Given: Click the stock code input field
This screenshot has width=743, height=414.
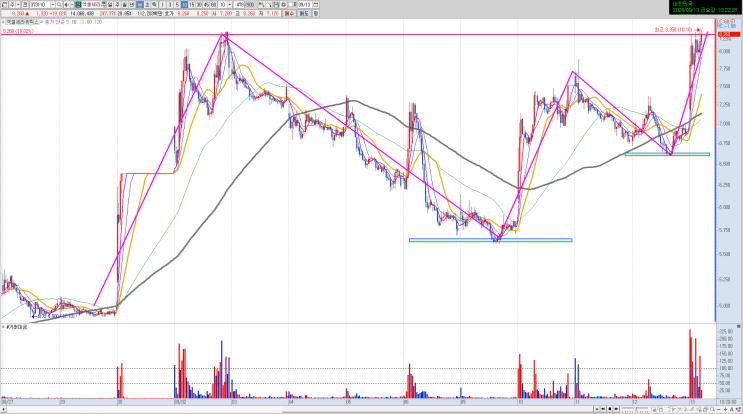Looking at the screenshot, I should (x=40, y=4).
